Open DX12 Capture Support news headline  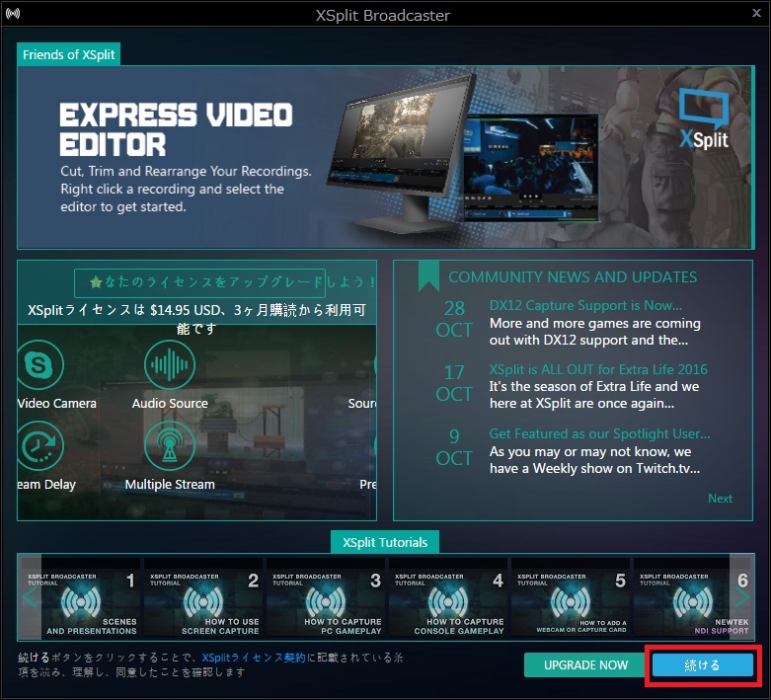585,305
